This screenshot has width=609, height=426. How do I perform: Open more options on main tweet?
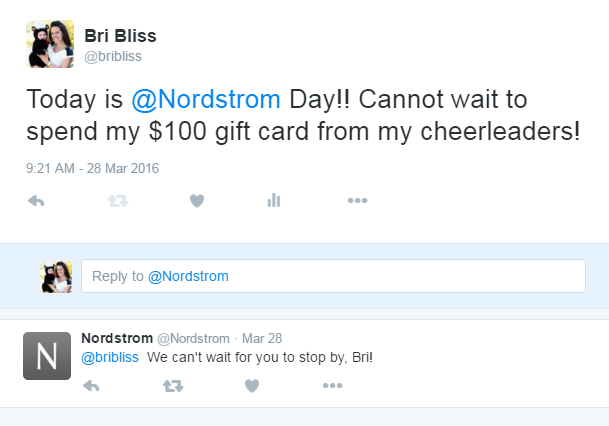coord(357,201)
